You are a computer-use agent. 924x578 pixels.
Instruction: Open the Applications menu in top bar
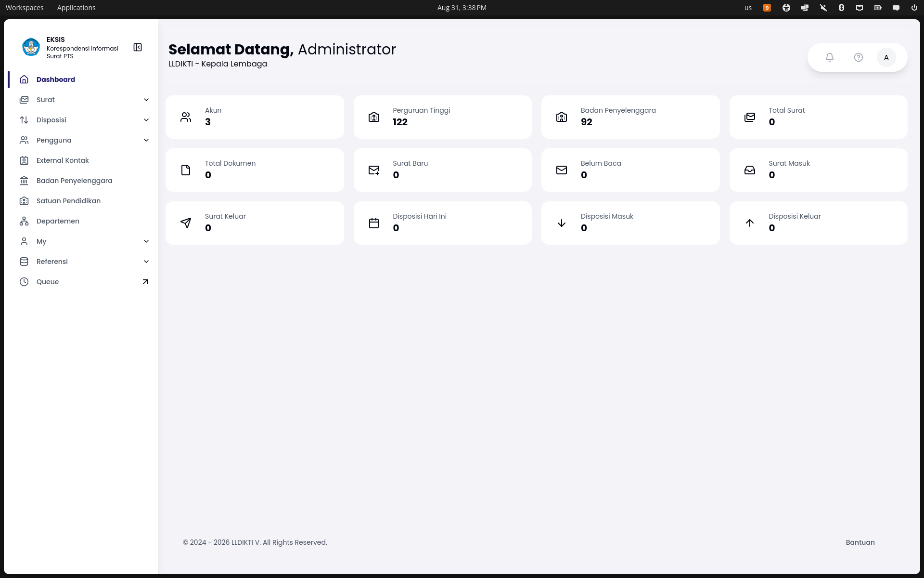[76, 8]
